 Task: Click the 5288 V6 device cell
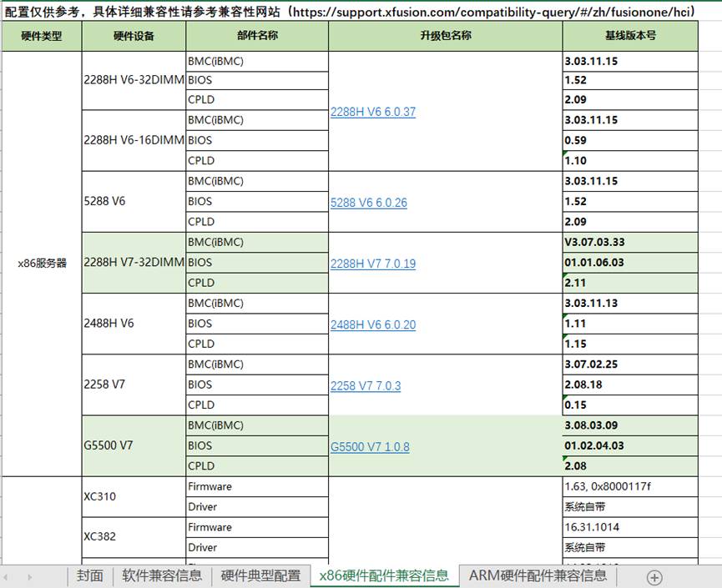[134, 202]
